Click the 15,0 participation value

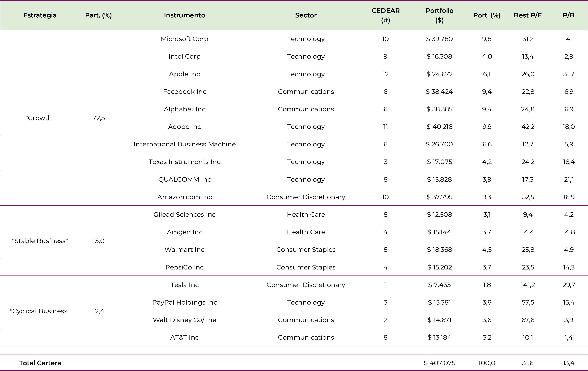click(x=98, y=241)
